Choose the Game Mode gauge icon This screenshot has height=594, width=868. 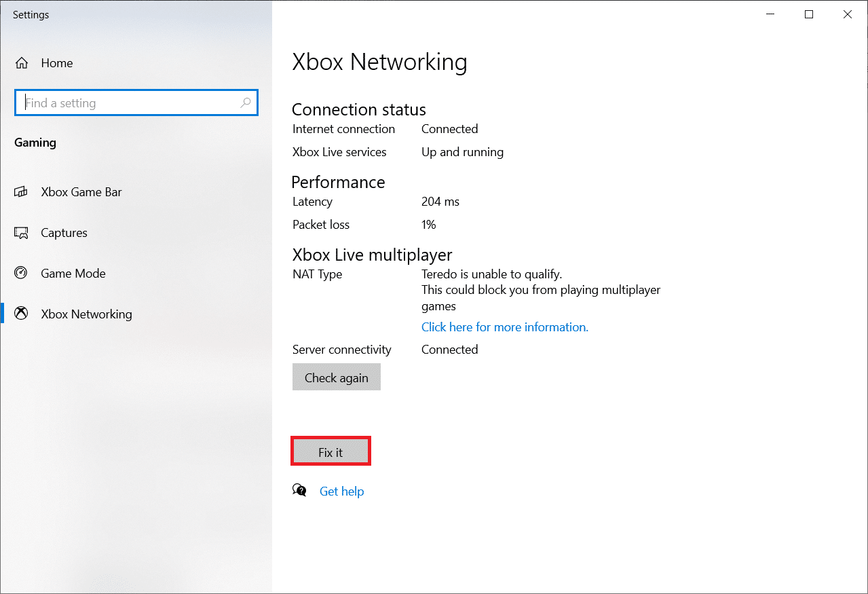coord(21,274)
